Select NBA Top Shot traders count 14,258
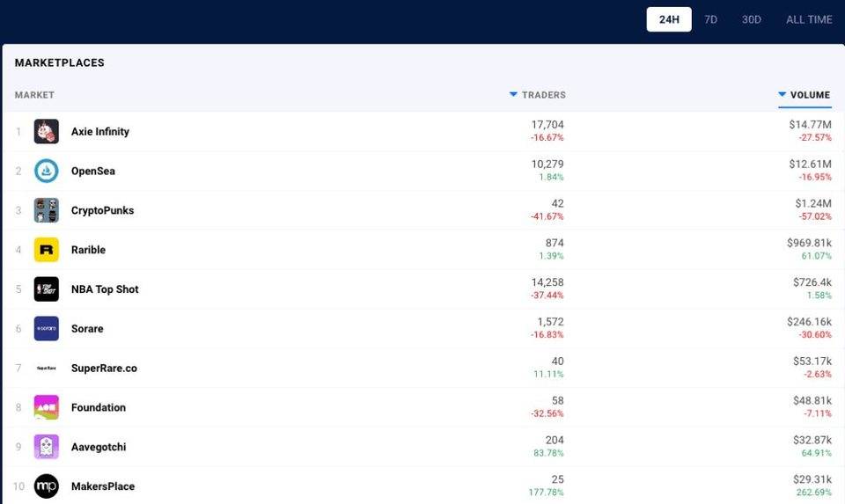The height and width of the screenshot is (504, 845). tap(547, 282)
